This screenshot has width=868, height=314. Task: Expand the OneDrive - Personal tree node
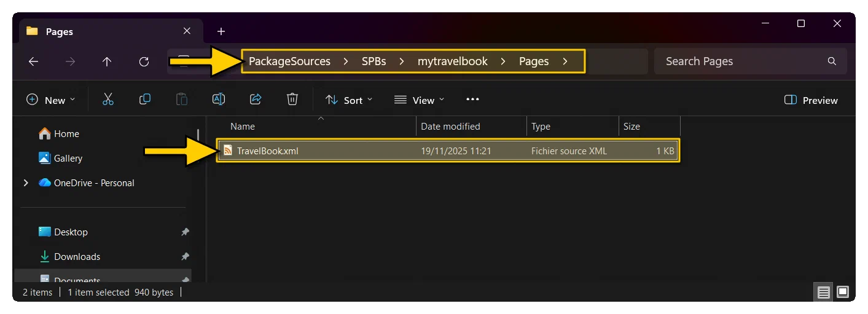(x=26, y=183)
